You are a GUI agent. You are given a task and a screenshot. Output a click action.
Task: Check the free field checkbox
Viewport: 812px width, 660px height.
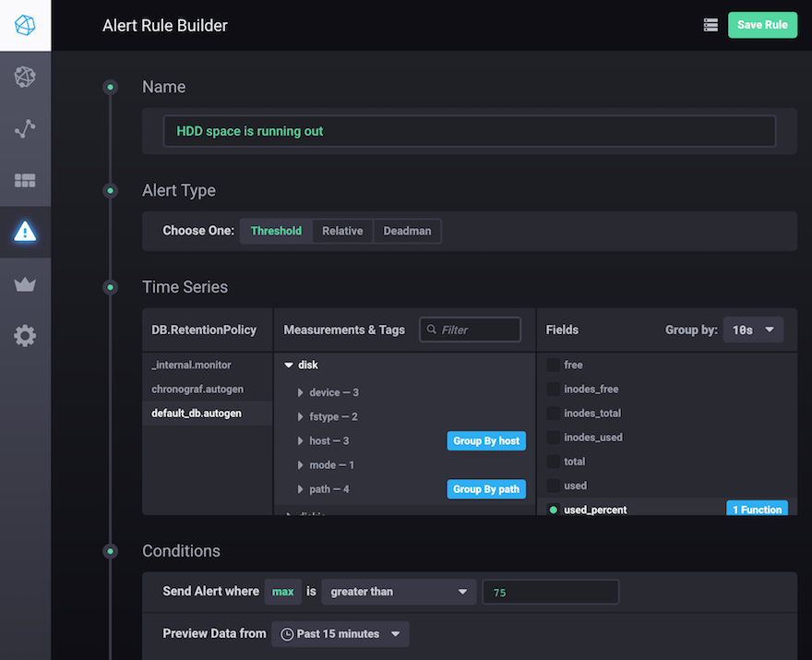pyautogui.click(x=553, y=366)
